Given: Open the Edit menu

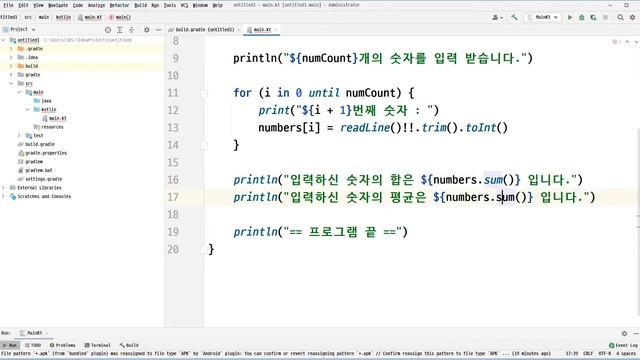Looking at the screenshot, I should pyautogui.click(x=24, y=5).
